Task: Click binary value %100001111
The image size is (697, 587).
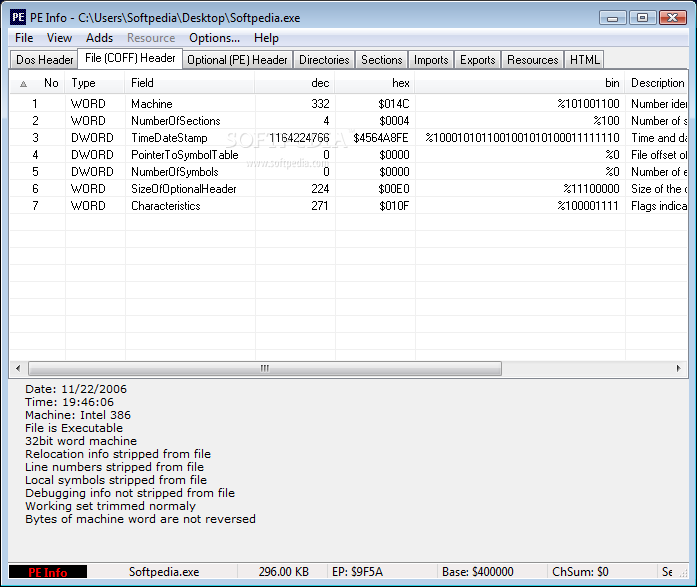Action: click(x=588, y=206)
